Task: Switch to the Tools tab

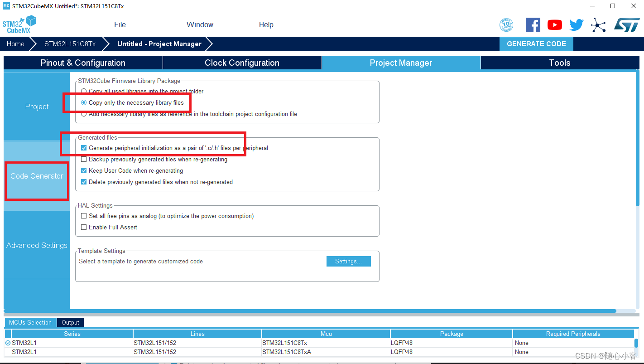Action: click(x=560, y=63)
